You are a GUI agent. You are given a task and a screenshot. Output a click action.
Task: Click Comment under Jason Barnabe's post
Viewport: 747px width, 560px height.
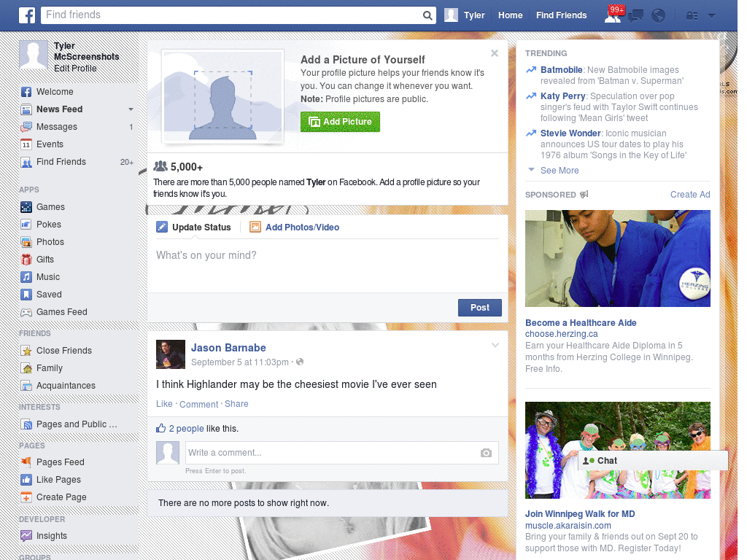pyautogui.click(x=198, y=404)
